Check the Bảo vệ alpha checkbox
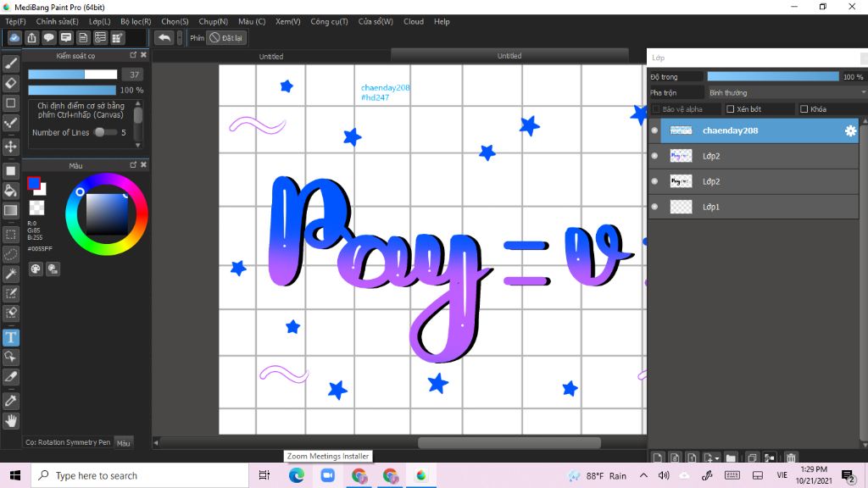 (656, 109)
